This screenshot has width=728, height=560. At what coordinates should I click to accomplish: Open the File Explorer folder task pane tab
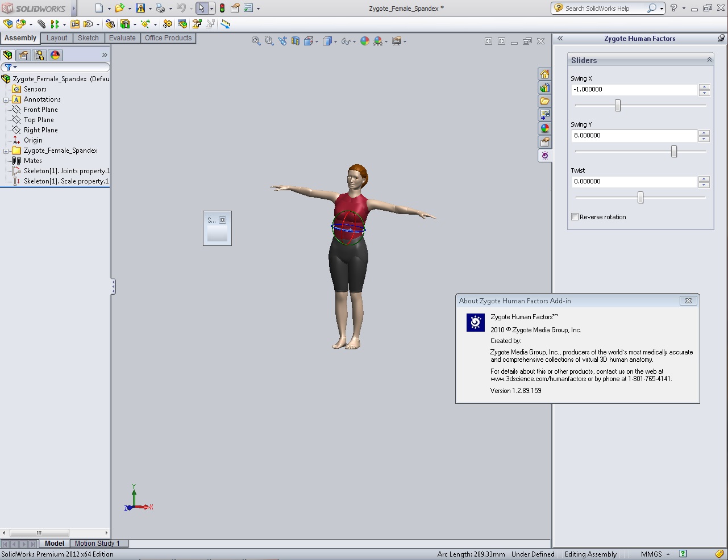coord(544,101)
